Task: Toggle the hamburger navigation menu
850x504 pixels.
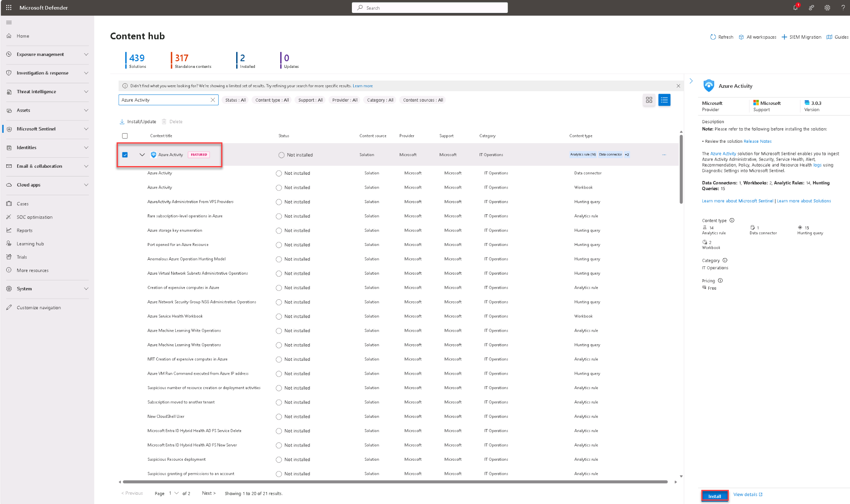Action: pos(9,22)
